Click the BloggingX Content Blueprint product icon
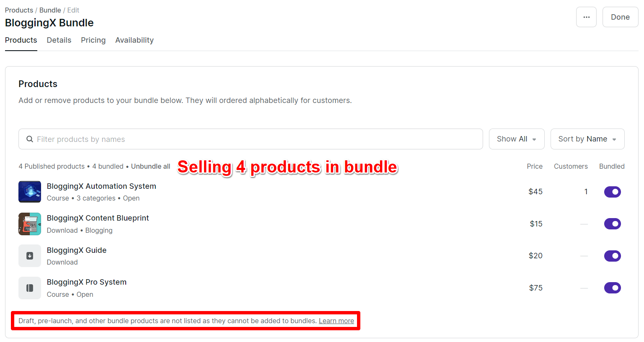Image resolution: width=644 pixels, height=342 pixels. pyautogui.click(x=30, y=224)
